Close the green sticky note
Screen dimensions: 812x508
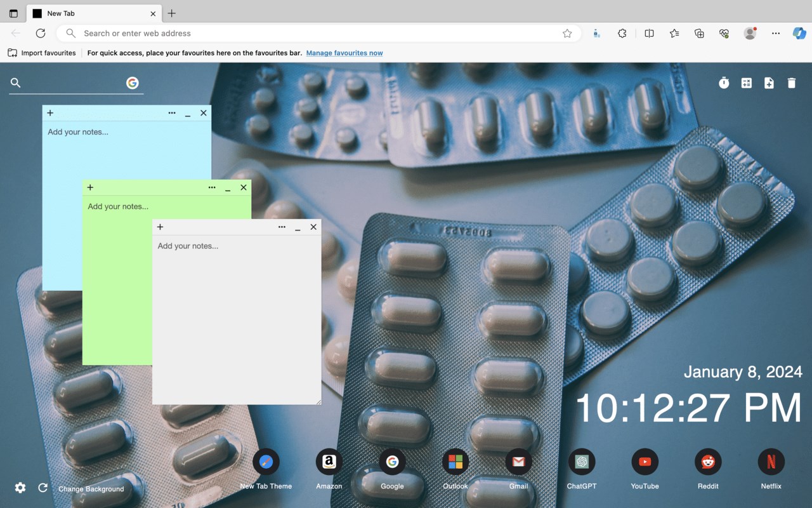tap(244, 187)
